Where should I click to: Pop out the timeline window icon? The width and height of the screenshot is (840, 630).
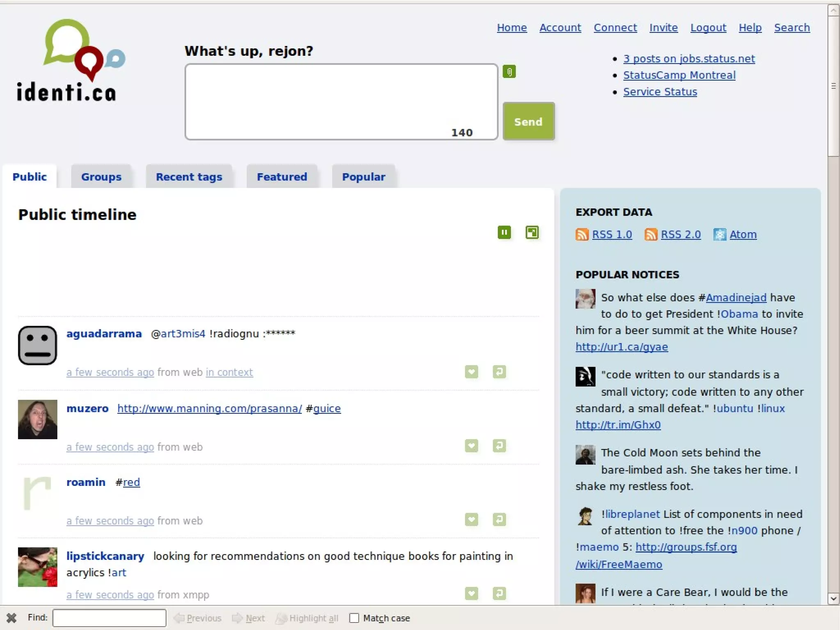pyautogui.click(x=532, y=232)
